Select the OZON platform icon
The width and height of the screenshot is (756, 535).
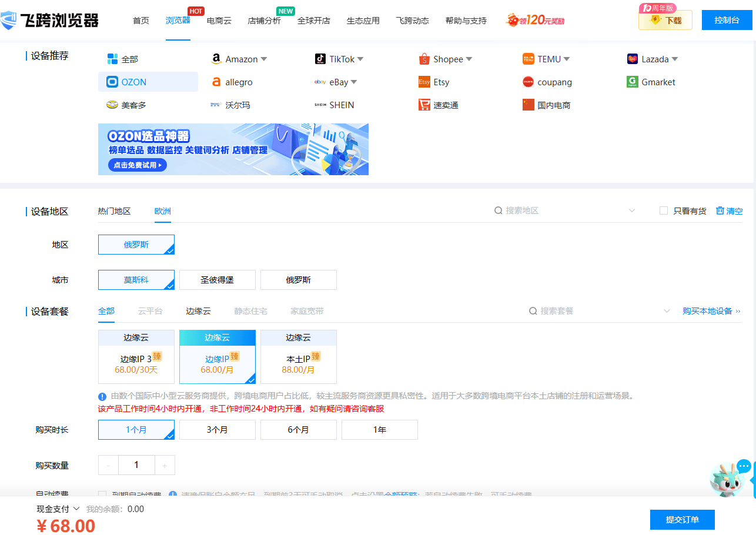pos(111,82)
